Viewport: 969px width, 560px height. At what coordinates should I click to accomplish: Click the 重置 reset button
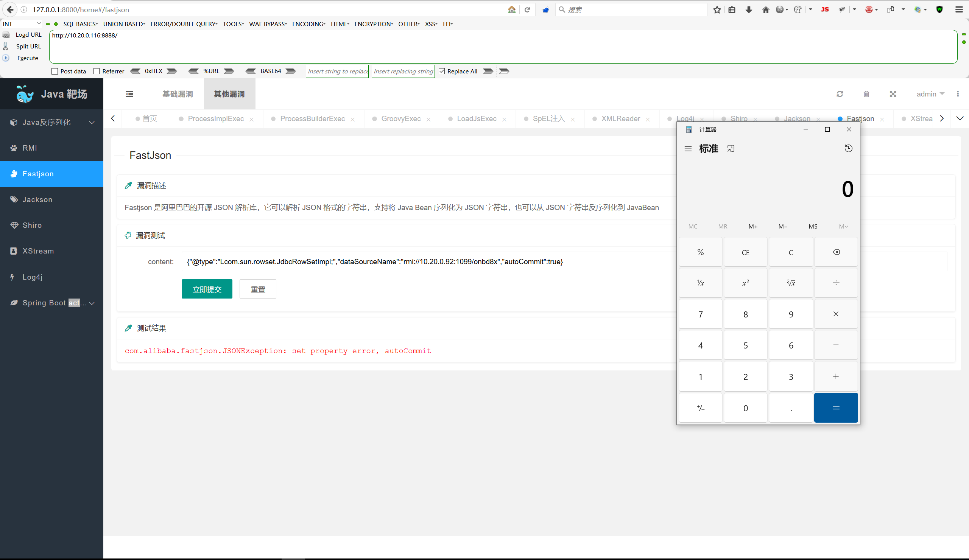click(258, 289)
